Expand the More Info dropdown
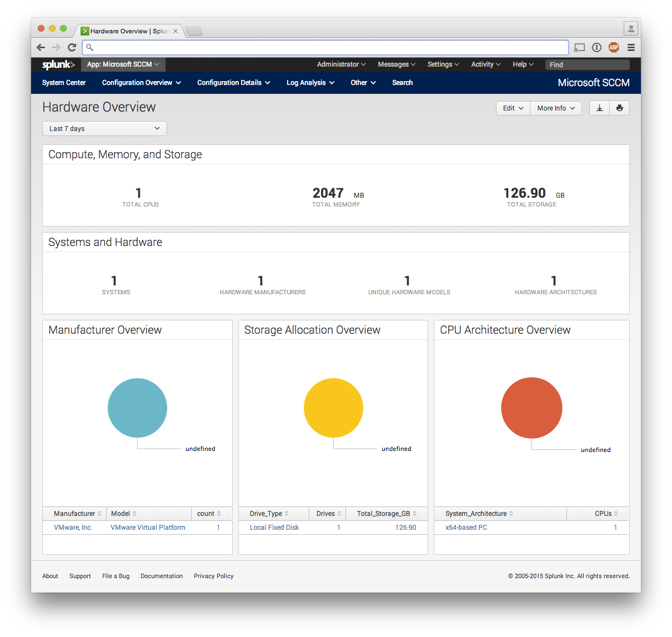672x637 pixels. coord(556,108)
